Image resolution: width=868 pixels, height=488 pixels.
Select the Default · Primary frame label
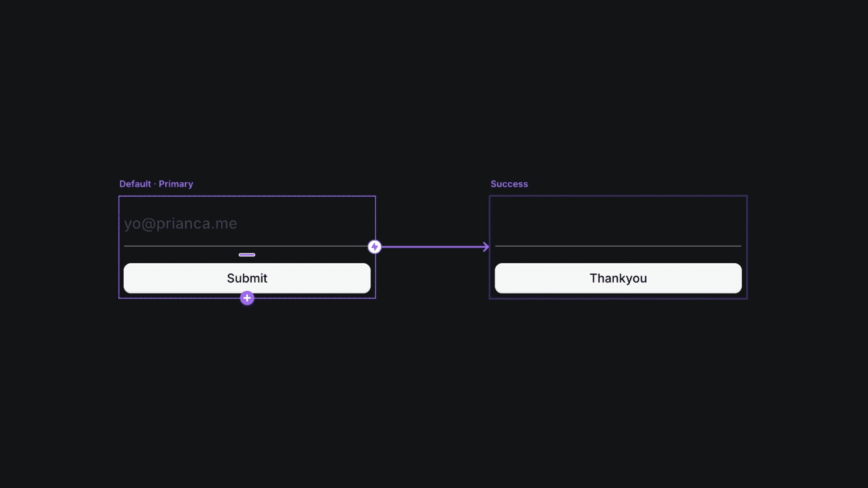pyautogui.click(x=156, y=184)
